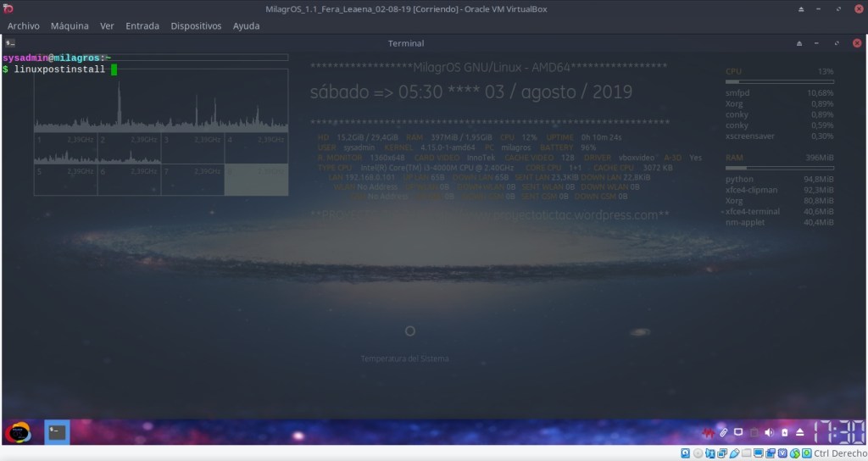Click the VirtualBox optical disc indicator
Image resolution: width=868 pixels, height=461 pixels.
(698, 453)
